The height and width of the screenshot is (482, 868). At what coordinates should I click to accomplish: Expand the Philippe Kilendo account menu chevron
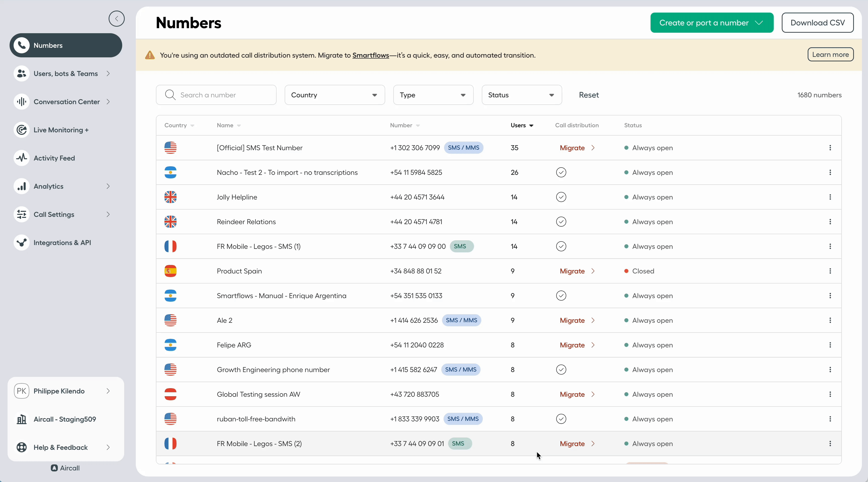tap(108, 391)
